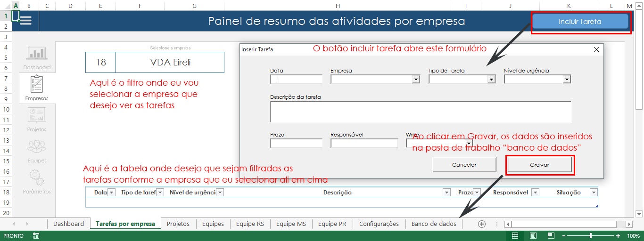Viewport: 644px width, 241px height.
Task: Click the Cancelar button
Action: pos(464,165)
